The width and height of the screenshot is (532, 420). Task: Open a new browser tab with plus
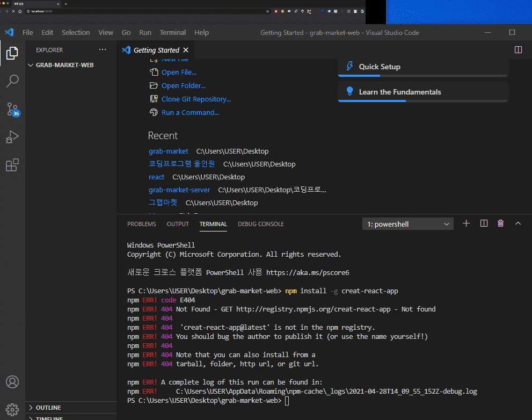click(66, 4)
